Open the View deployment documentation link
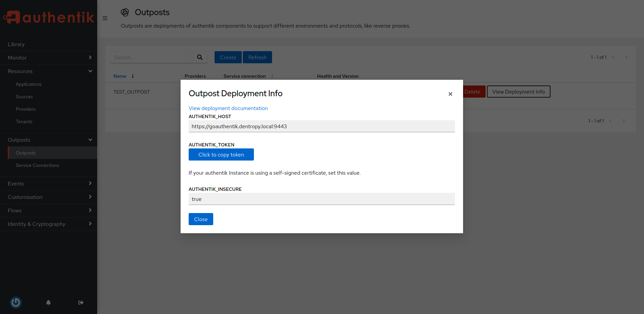The width and height of the screenshot is (644, 314). (x=228, y=108)
